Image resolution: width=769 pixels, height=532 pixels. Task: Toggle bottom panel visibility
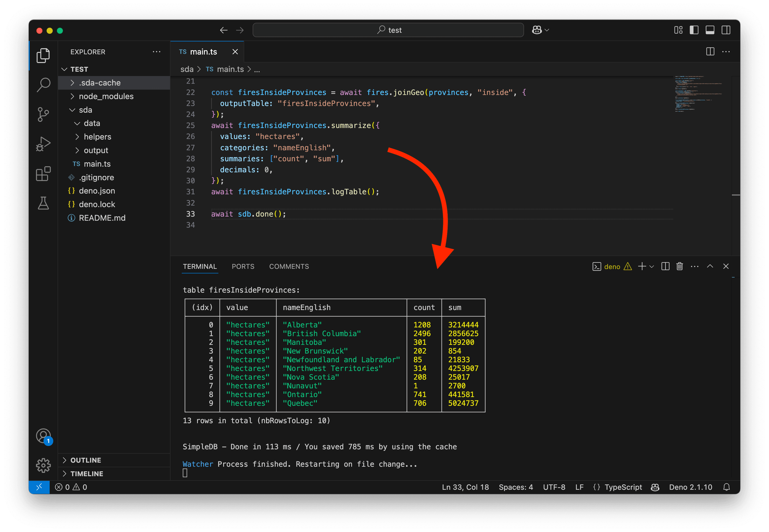710,30
